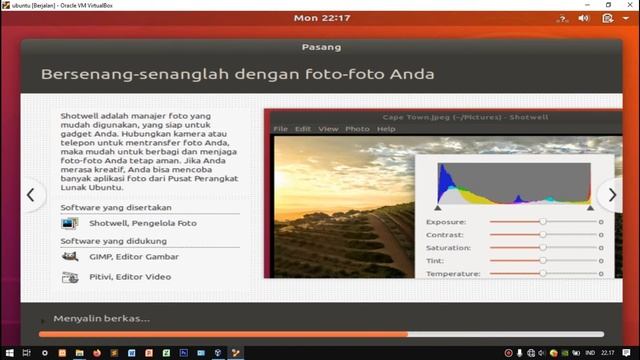Click the Saturation slider handle
The width and height of the screenshot is (640, 360).
click(x=543, y=248)
